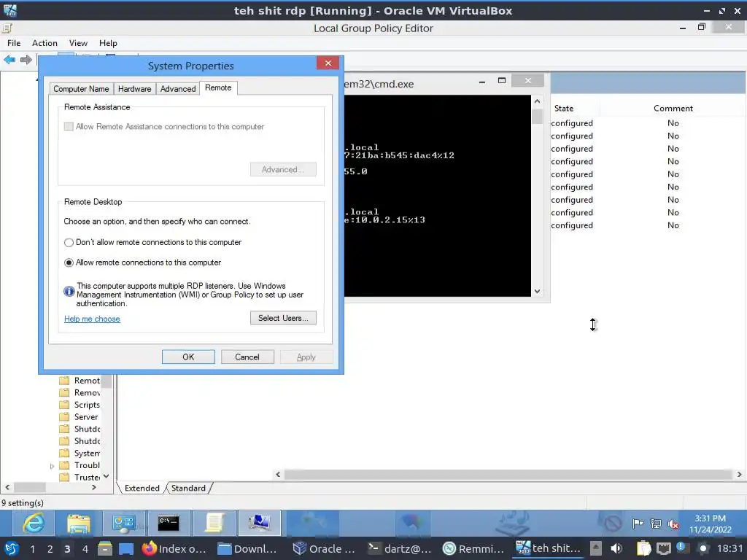Switch to Firefox Index o... window
The height and width of the screenshot is (560, 747).
click(174, 549)
